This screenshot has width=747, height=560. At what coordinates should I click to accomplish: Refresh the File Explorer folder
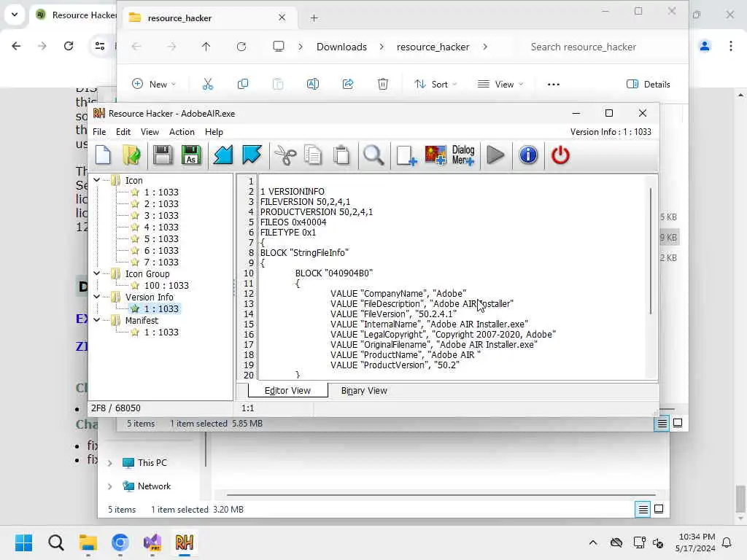[x=241, y=47]
